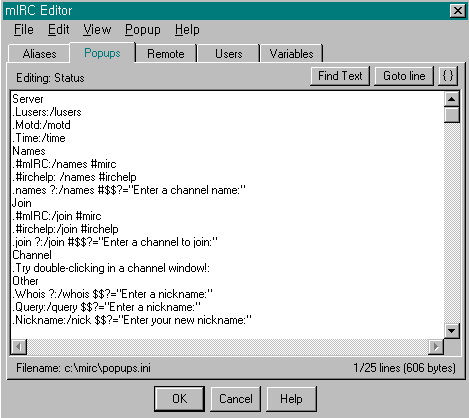The image size is (469, 418).
Task: Close the mIRC Editor window
Action: click(458, 11)
